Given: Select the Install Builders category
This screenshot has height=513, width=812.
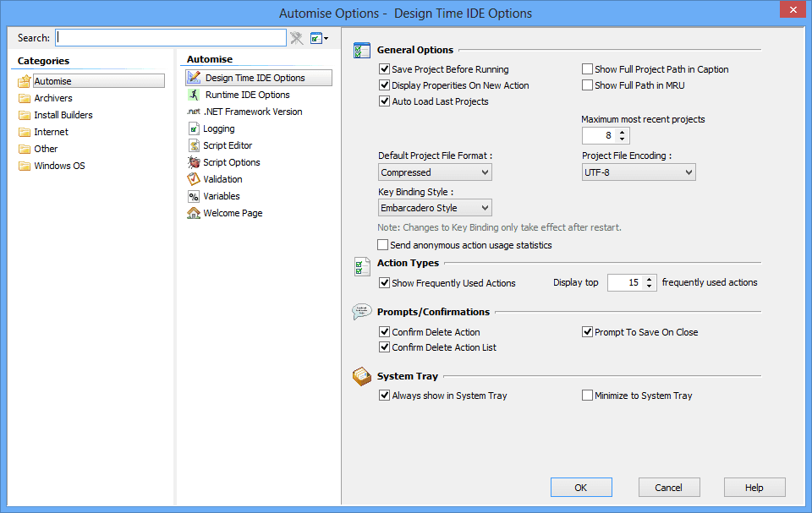Looking at the screenshot, I should pyautogui.click(x=63, y=115).
